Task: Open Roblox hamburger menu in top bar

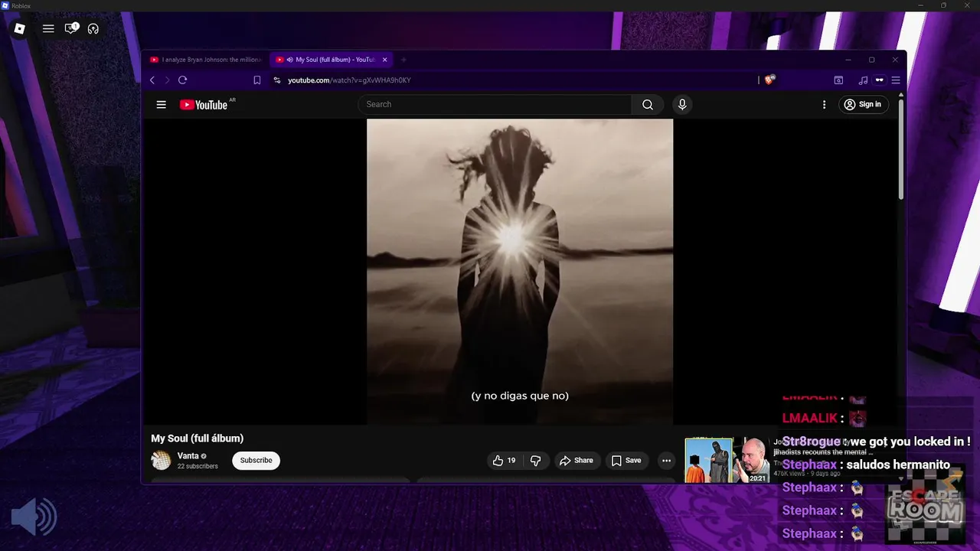Action: tap(48, 29)
